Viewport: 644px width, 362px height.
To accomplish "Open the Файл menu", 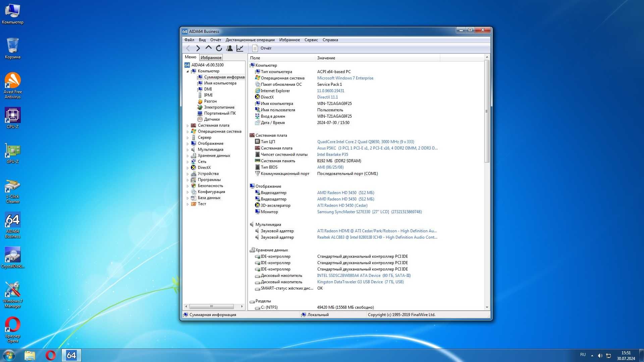I will pyautogui.click(x=189, y=40).
